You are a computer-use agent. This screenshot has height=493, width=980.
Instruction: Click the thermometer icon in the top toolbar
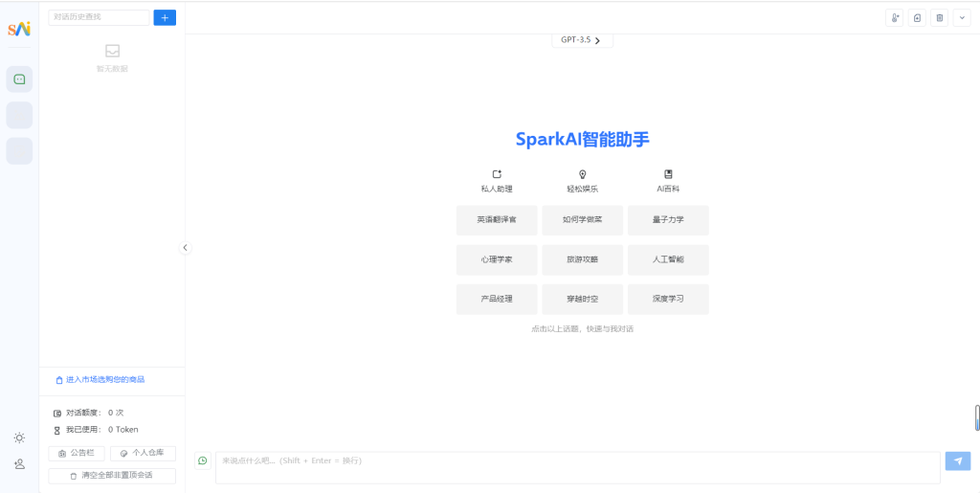(x=895, y=17)
